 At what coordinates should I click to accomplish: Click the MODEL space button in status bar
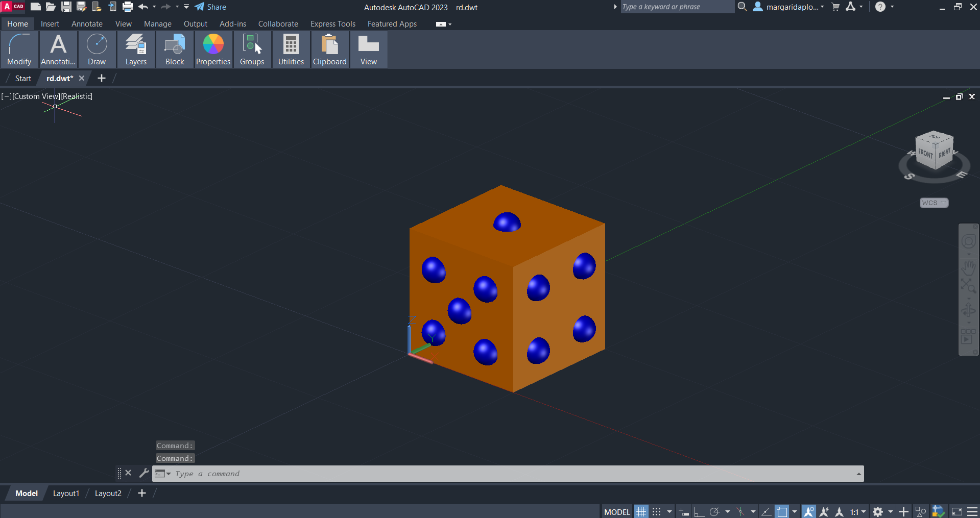tap(617, 511)
